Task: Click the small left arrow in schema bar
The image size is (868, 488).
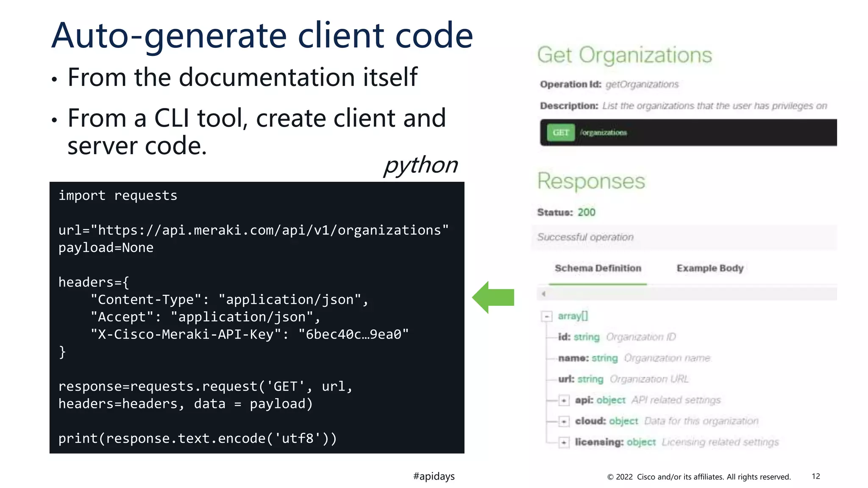Action: (x=543, y=294)
